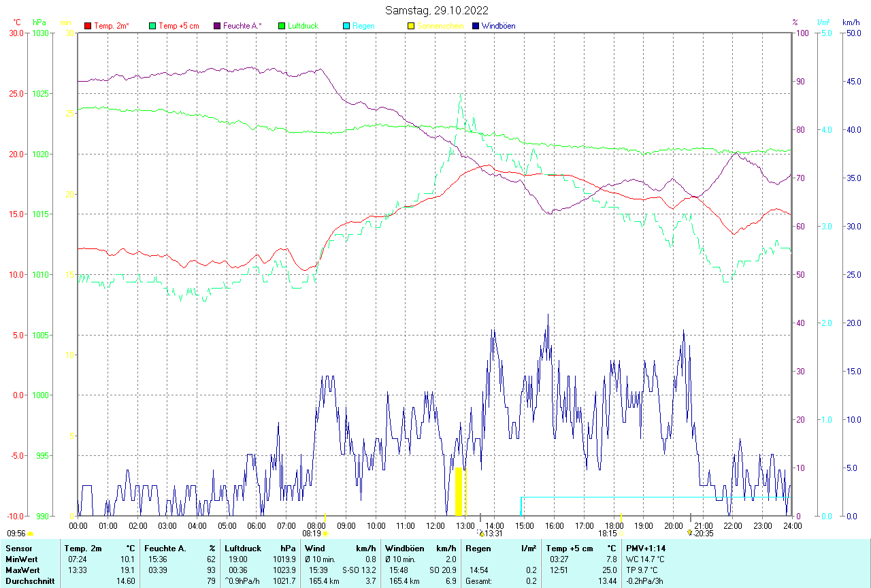
Task: Click the rain time 14:54
Action: pos(479,570)
